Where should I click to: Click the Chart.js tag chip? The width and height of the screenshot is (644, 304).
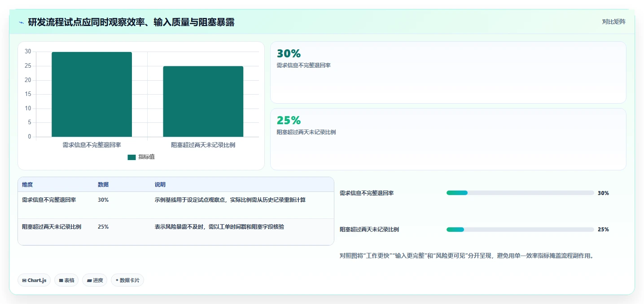[34, 280]
